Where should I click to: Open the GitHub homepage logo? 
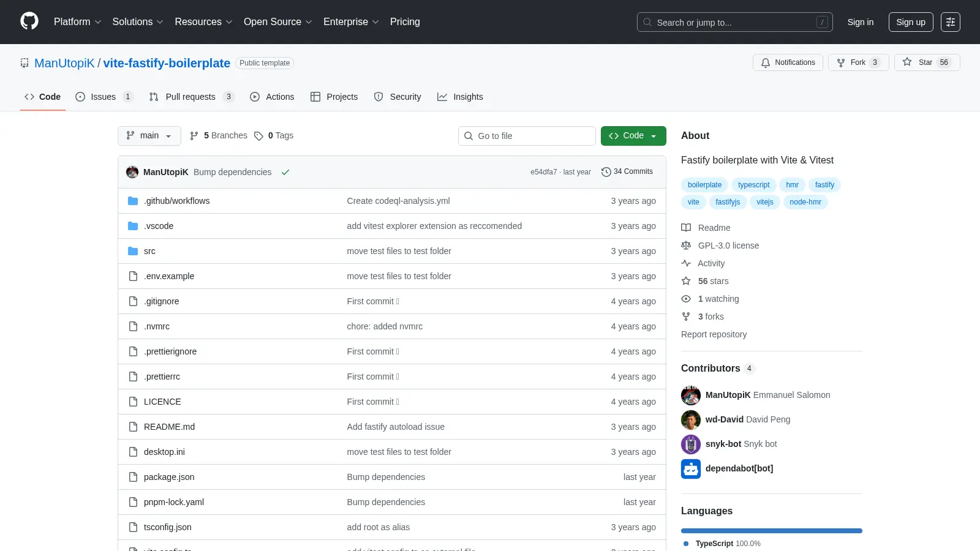pos(29,21)
